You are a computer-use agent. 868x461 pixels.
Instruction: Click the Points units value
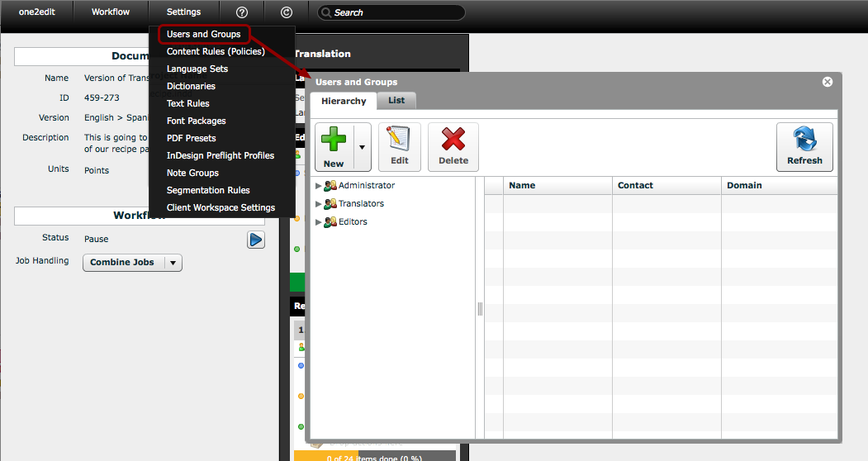pyautogui.click(x=97, y=171)
